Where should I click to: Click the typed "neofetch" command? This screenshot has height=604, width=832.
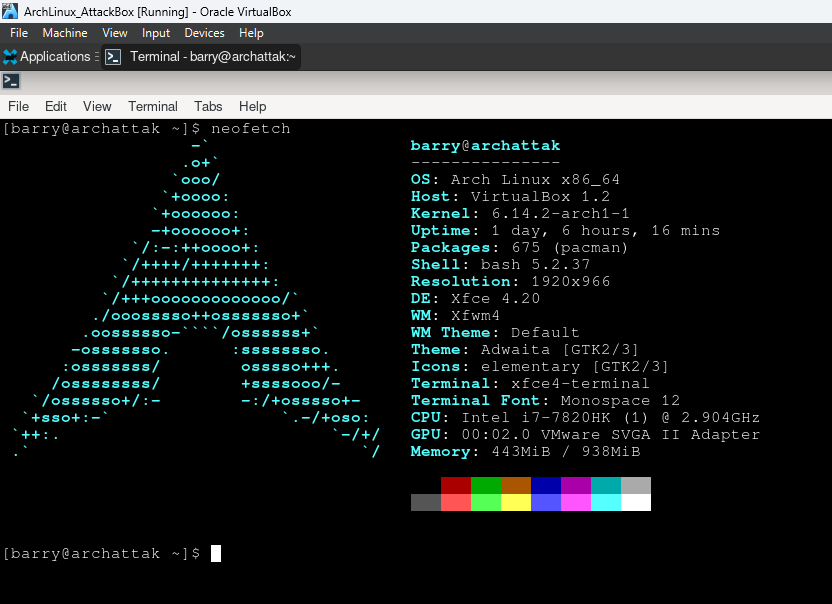(x=250, y=128)
